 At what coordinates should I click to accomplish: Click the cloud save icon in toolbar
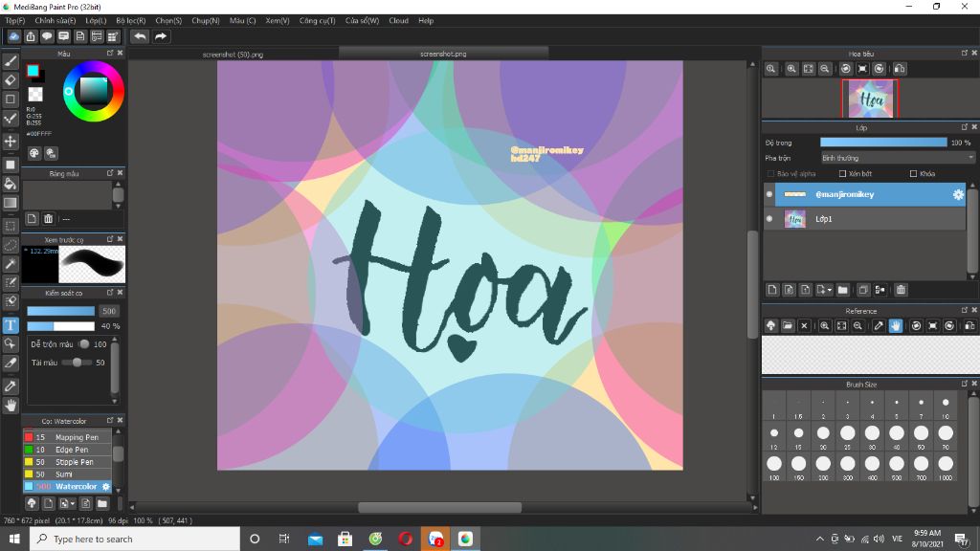pos(13,36)
